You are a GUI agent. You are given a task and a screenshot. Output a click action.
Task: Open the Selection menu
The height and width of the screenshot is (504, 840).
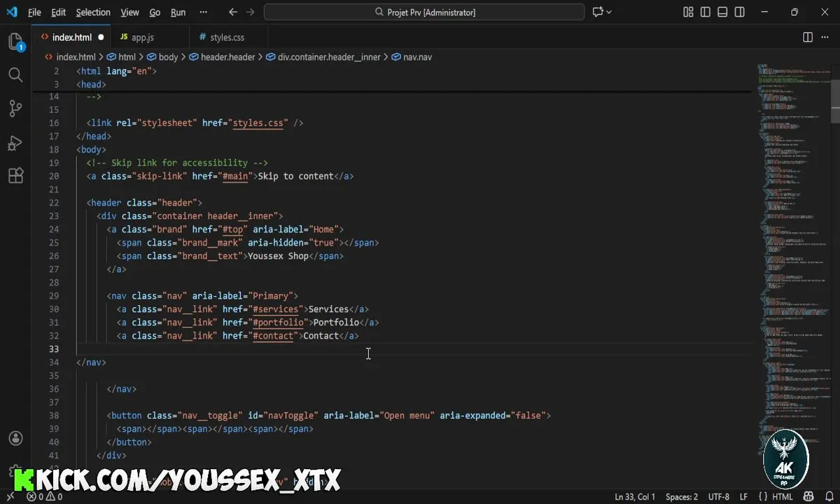pyautogui.click(x=93, y=12)
